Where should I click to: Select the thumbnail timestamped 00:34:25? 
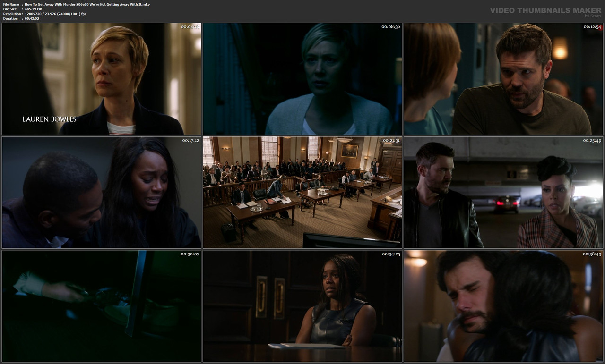coord(302,306)
